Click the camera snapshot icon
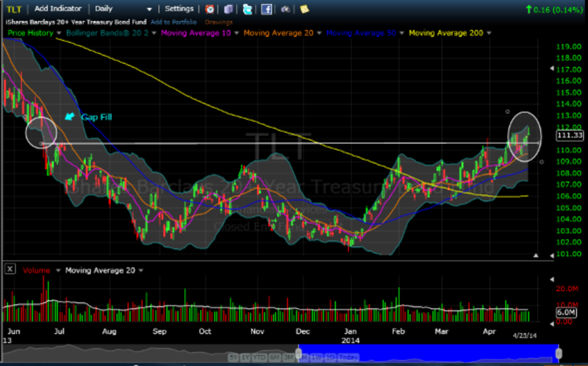This screenshot has width=588, height=366. tap(285, 9)
